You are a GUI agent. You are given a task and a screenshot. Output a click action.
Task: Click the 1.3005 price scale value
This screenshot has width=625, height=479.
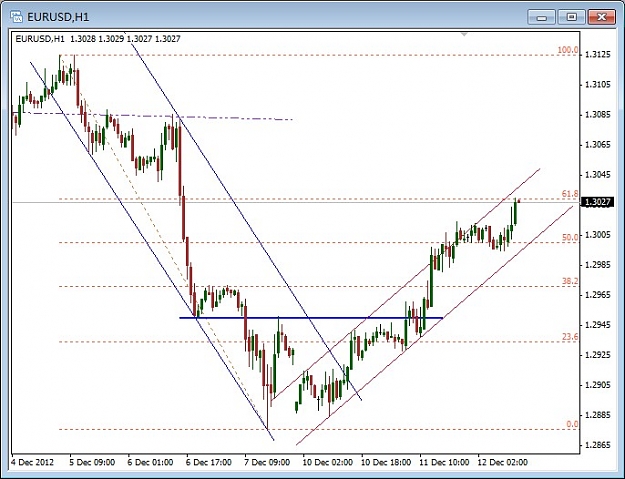coord(597,235)
